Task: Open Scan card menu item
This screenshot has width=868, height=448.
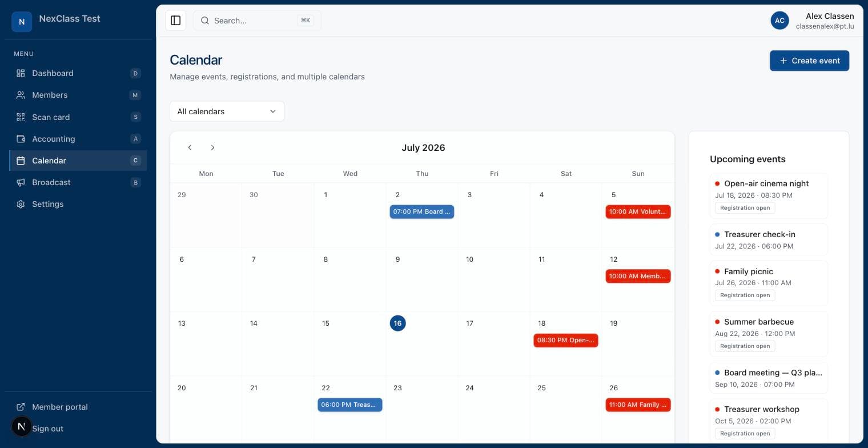Action: coord(78,117)
